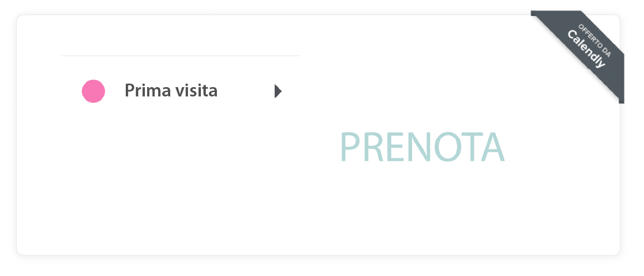Viewport: 644px width, 276px height.
Task: Open the Offerto da Calendly ribbon
Action: [587, 49]
